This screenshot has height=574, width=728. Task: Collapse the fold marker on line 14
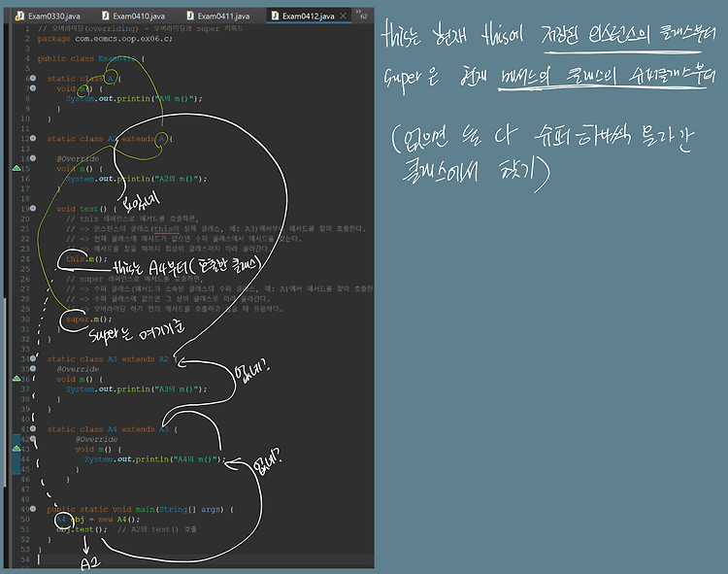(x=33, y=158)
